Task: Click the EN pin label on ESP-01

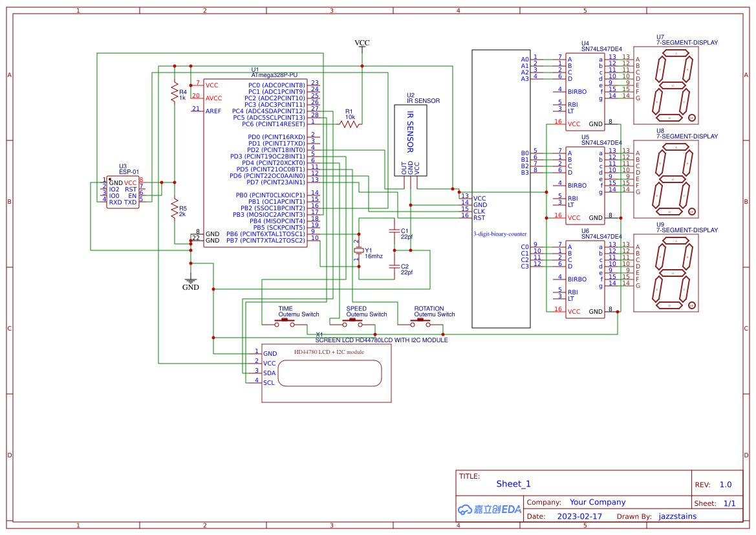Action: pos(132,196)
